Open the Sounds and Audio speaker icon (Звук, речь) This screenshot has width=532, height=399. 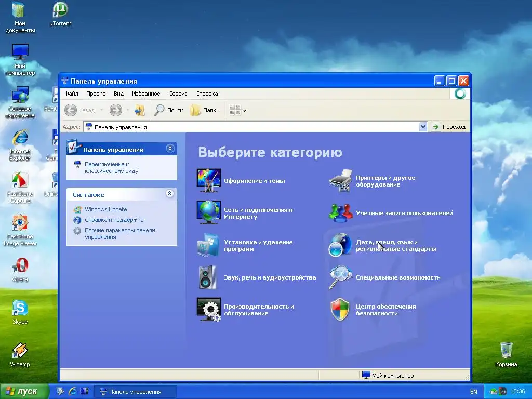click(207, 277)
